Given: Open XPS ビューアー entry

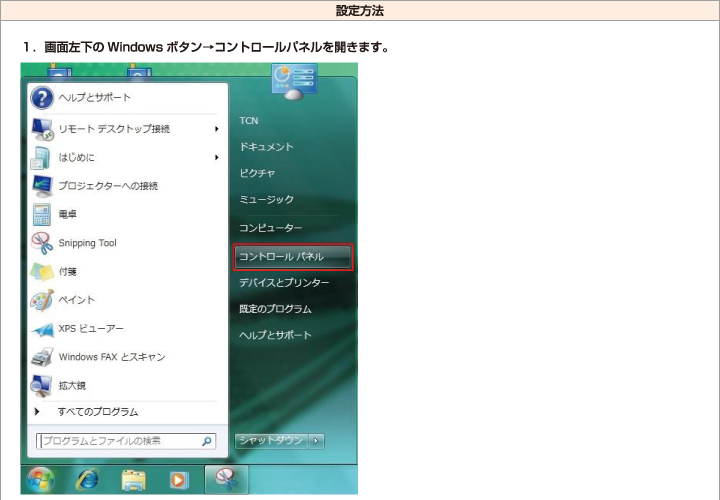Looking at the screenshot, I should click(91, 329).
